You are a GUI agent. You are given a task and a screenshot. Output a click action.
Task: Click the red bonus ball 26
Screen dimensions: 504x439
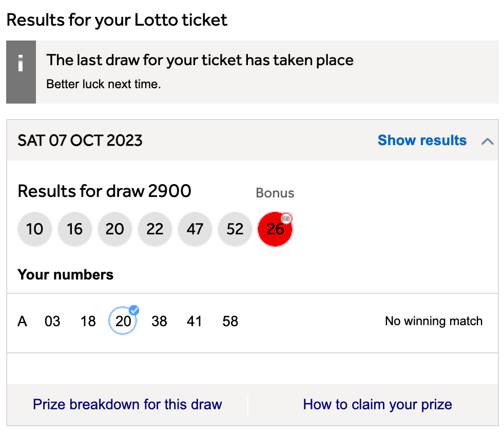point(275,229)
